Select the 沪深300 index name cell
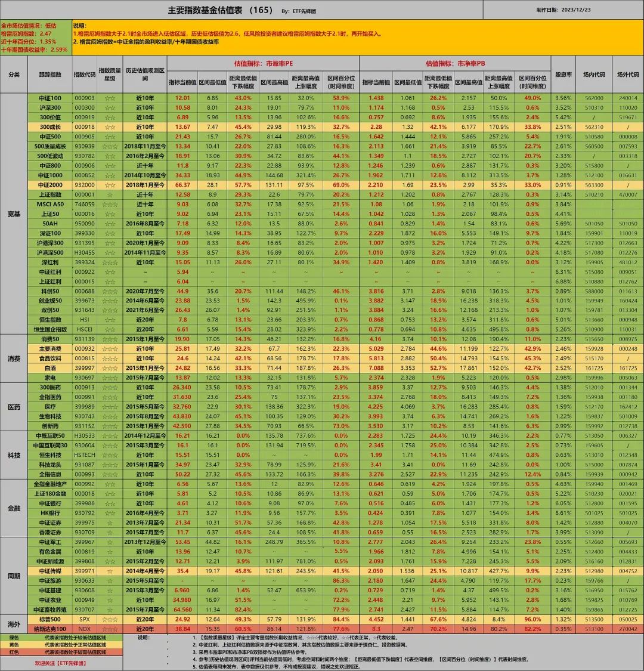Image resolution: width=644 pixels, height=671 pixels. click(50, 108)
